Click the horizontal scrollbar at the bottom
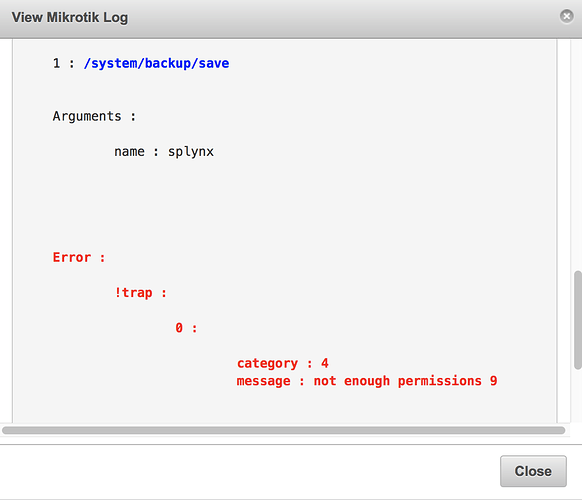This screenshot has width=582, height=500. click(284, 430)
